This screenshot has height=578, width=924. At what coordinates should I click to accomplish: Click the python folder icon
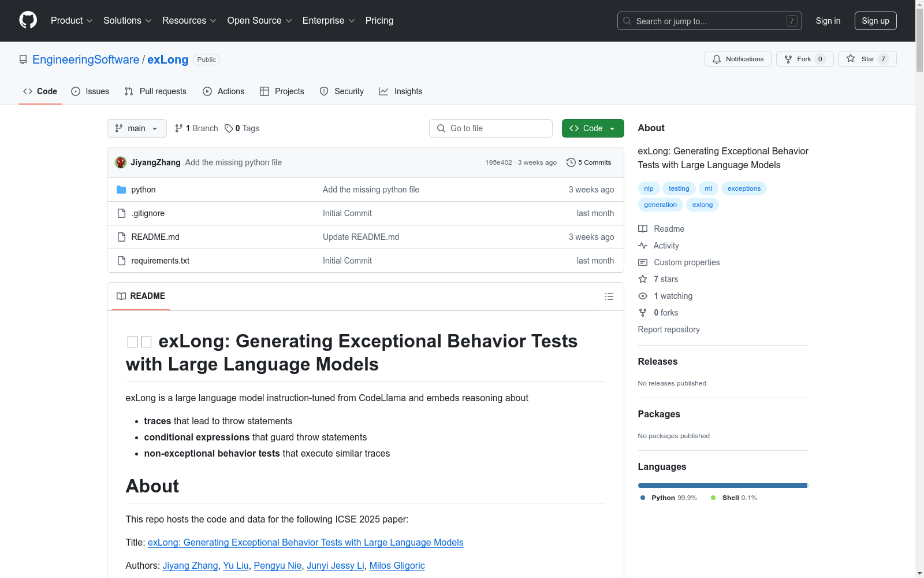pos(121,190)
